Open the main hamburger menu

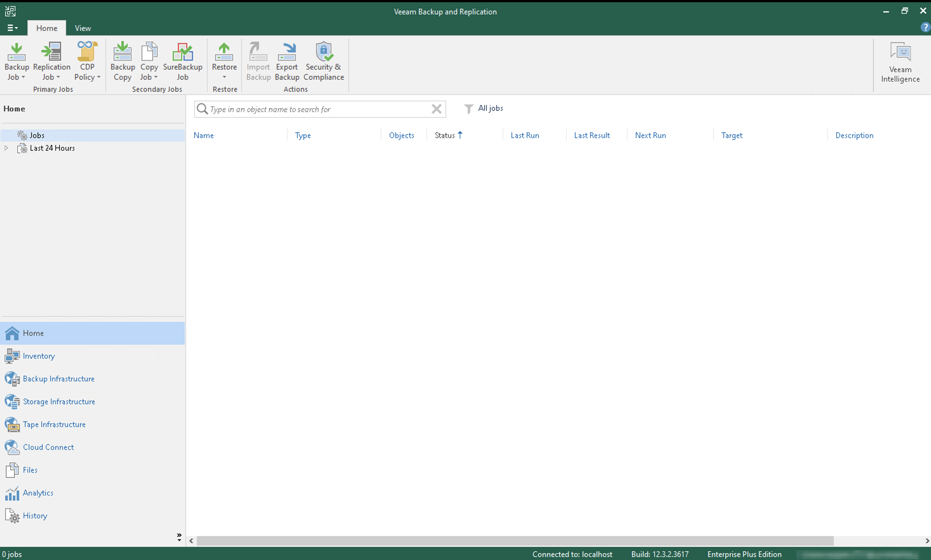[12, 28]
